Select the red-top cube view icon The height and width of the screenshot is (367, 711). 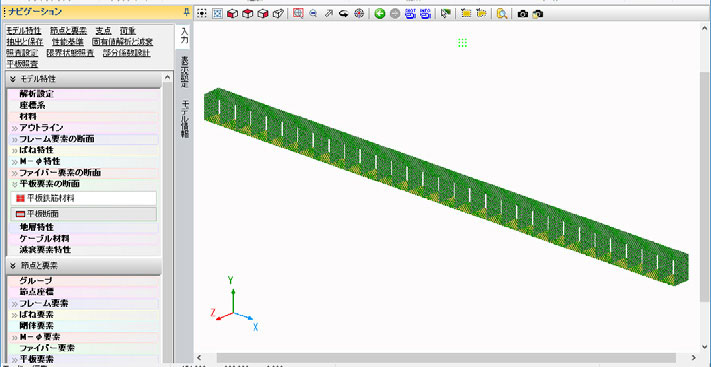point(248,14)
